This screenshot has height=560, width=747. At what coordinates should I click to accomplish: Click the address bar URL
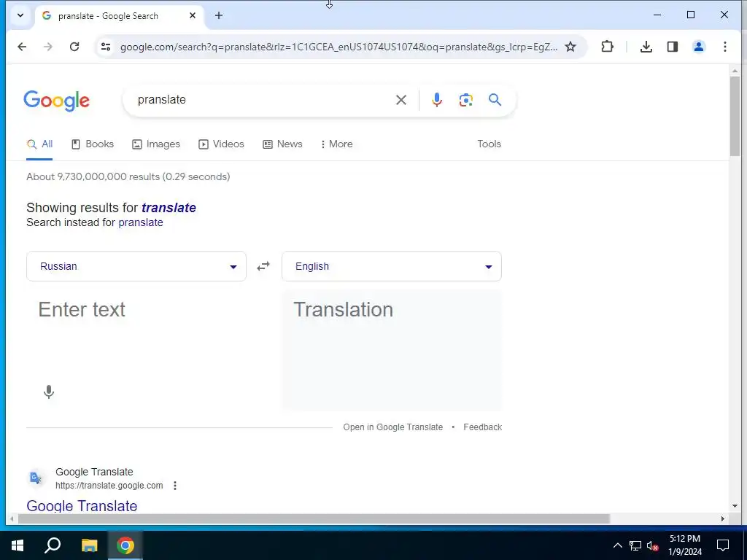338,47
